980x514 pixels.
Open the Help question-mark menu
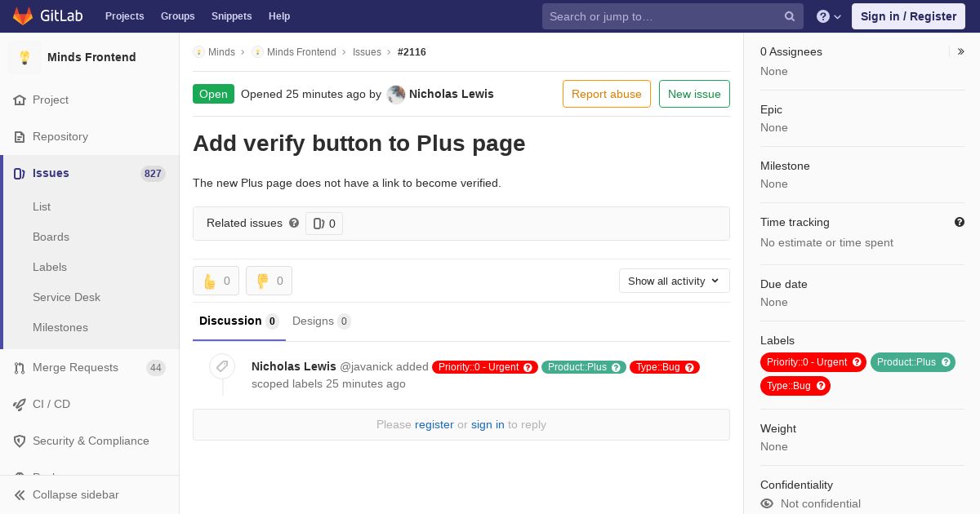pos(829,16)
